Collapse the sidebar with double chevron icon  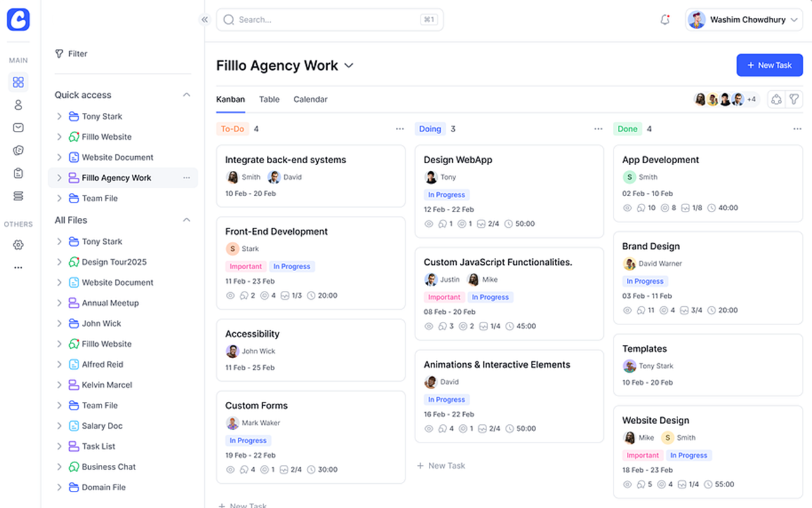click(x=204, y=20)
